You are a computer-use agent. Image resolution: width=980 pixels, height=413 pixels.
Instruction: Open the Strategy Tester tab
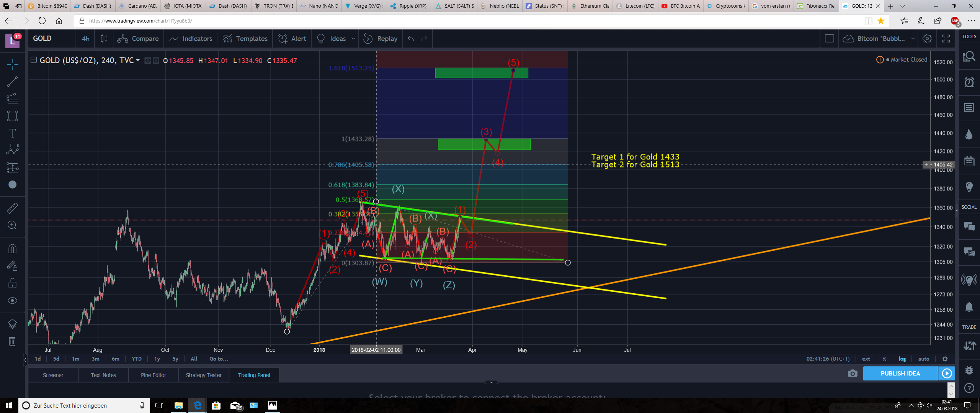(203, 375)
